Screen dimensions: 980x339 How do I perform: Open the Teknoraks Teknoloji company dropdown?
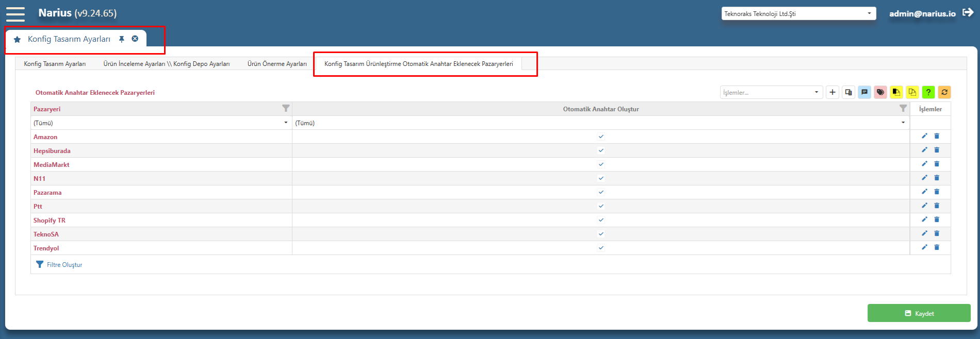point(798,13)
